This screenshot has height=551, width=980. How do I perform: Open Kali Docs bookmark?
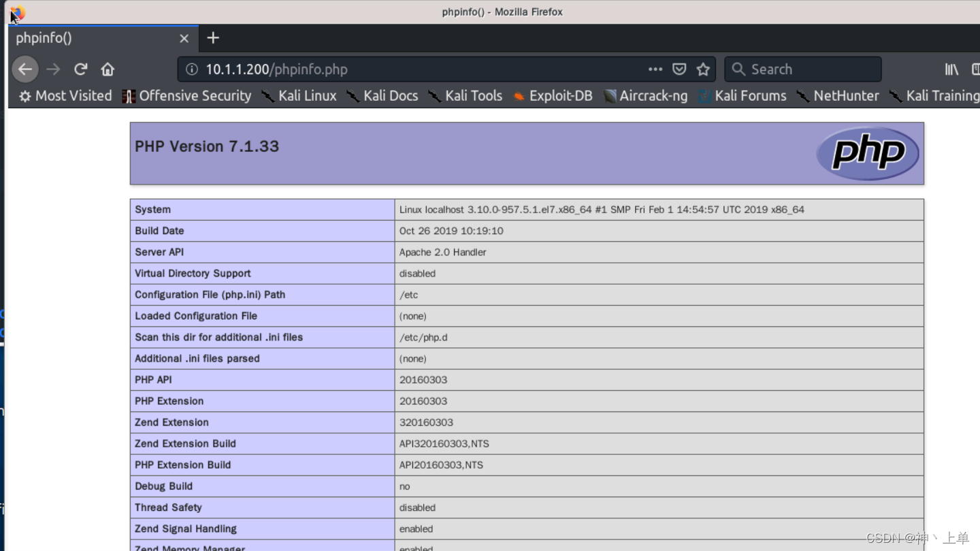(x=382, y=96)
